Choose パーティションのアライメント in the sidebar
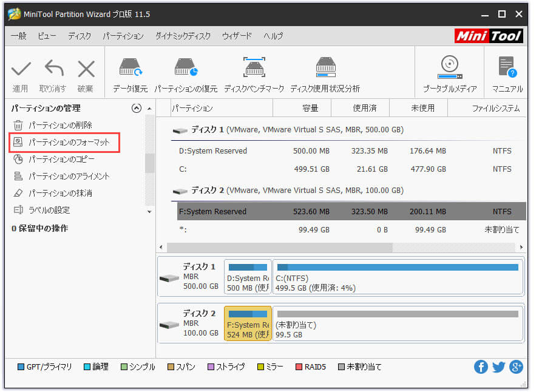The height and width of the screenshot is (392, 539). point(69,176)
